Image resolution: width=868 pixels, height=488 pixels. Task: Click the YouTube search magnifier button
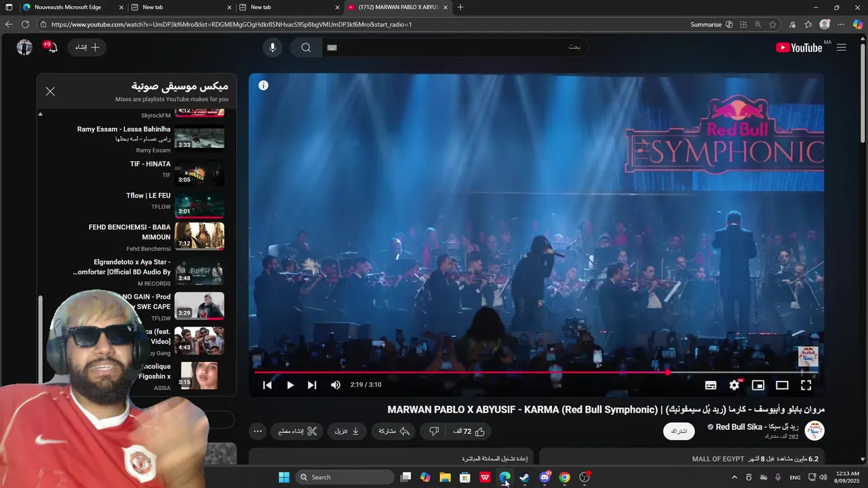[x=306, y=47]
